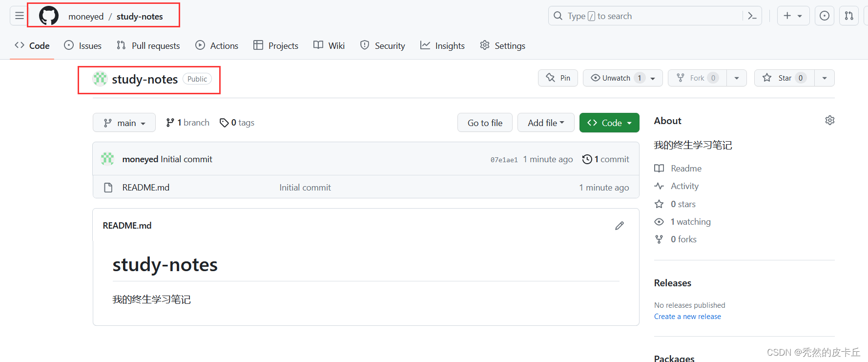View 1 watching link
The image size is (868, 362).
click(682, 222)
